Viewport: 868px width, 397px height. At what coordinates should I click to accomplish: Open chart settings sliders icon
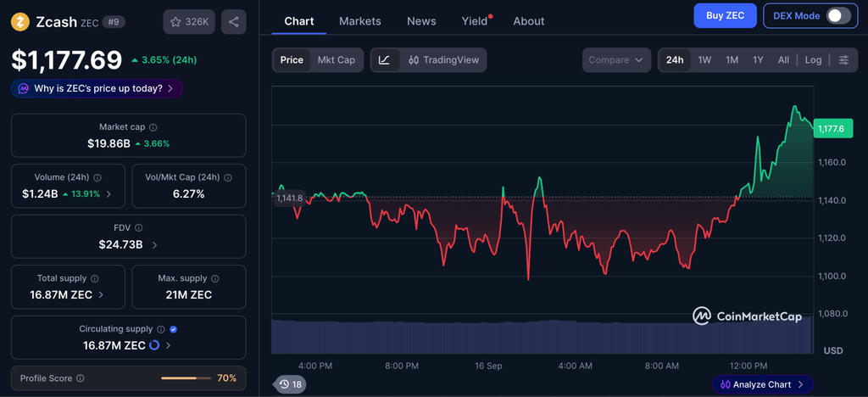tap(843, 59)
